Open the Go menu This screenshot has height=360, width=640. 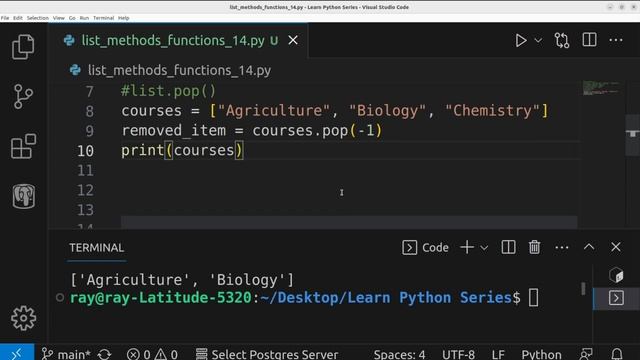pyautogui.click(x=72, y=18)
